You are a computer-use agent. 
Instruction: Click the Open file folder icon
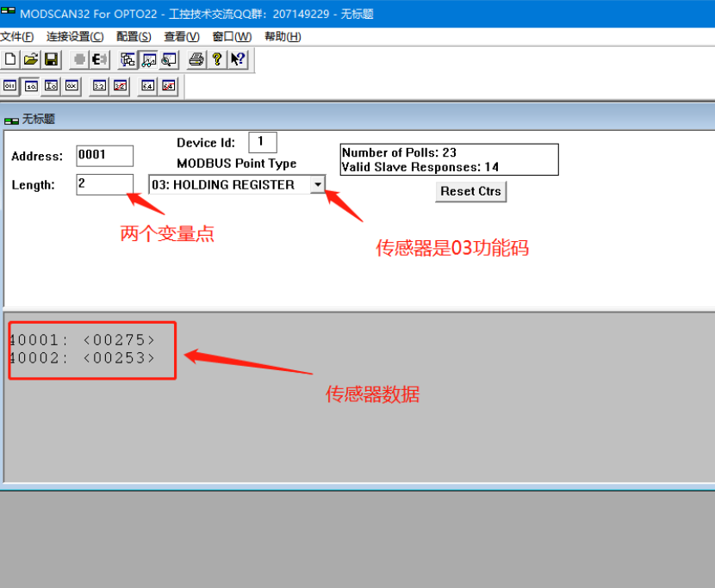tap(30, 59)
